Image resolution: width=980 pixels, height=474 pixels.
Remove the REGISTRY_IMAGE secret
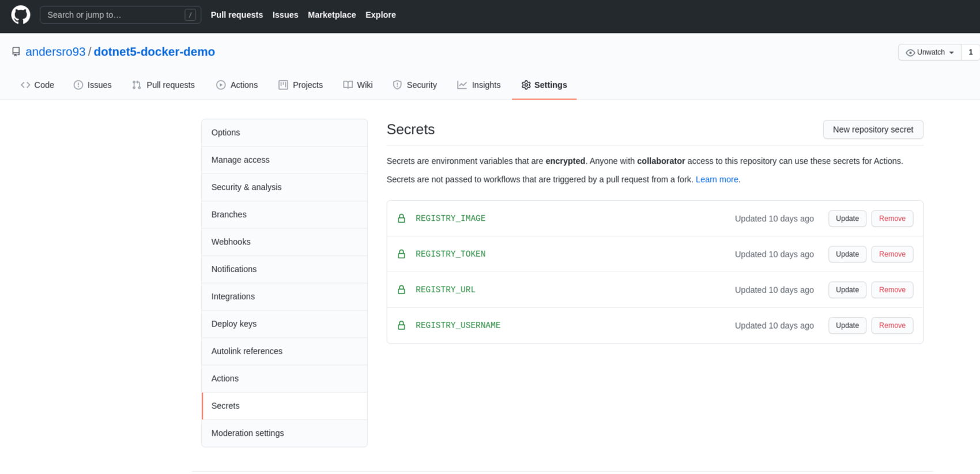892,219
